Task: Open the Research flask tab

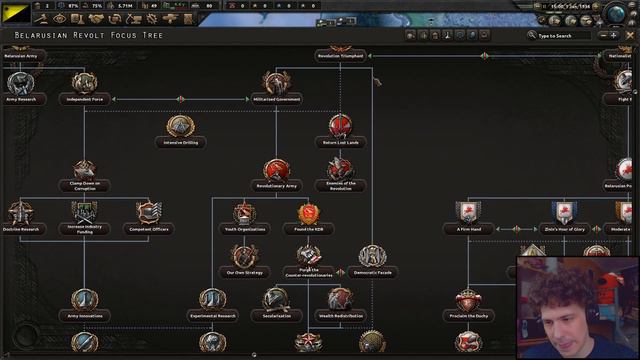Action: click(x=78, y=18)
